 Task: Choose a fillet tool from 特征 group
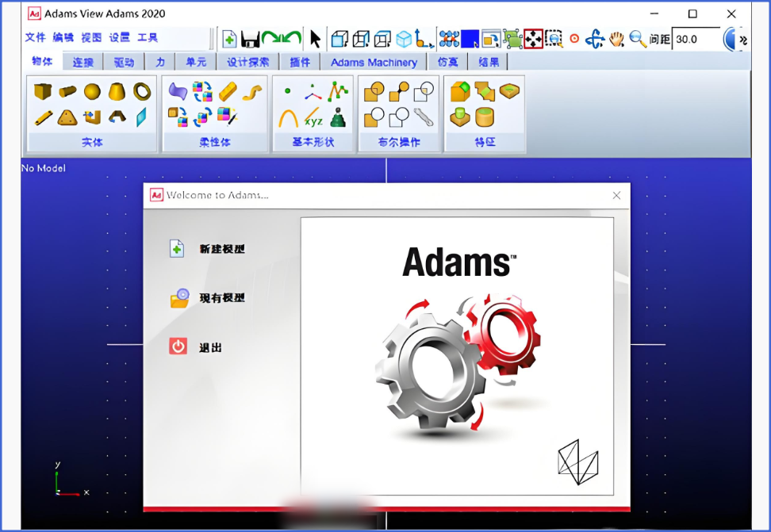point(461,90)
